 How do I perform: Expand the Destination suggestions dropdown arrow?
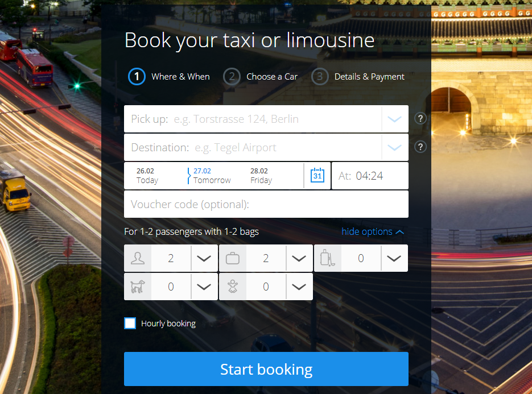394,147
